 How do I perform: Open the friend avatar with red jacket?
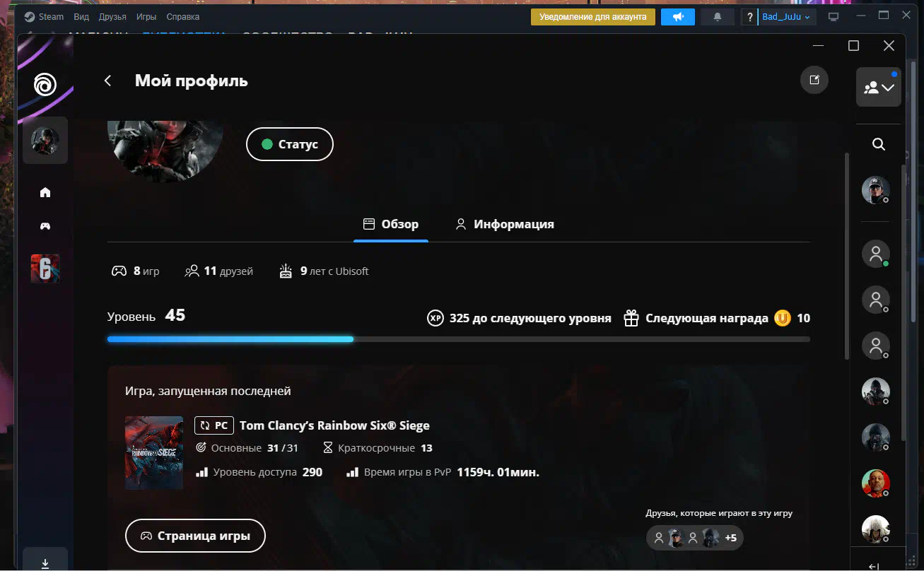coord(876,483)
